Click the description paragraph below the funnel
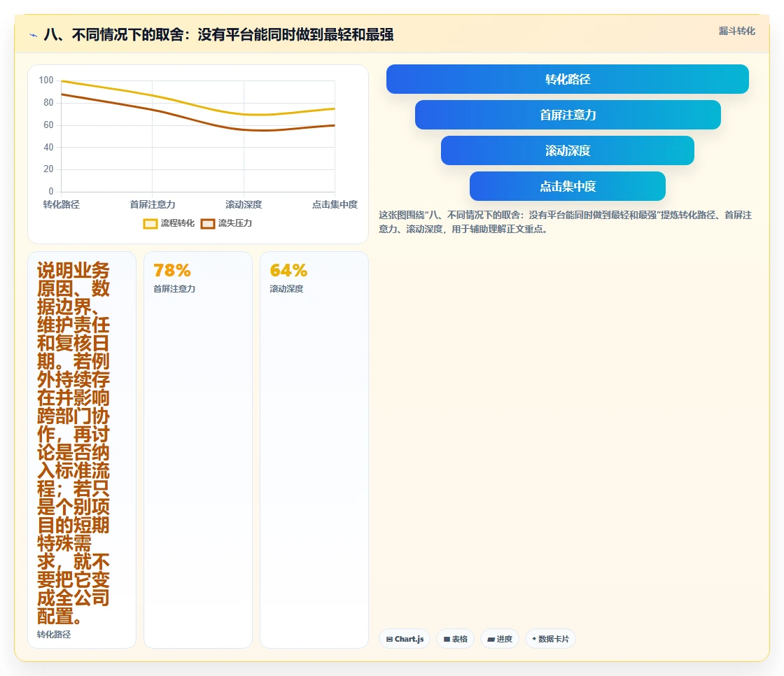Image resolution: width=784 pixels, height=676 pixels. pyautogui.click(x=565, y=222)
